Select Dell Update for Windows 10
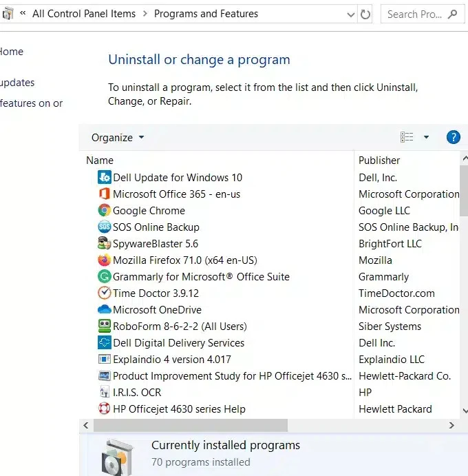468x476 pixels. pos(178,178)
